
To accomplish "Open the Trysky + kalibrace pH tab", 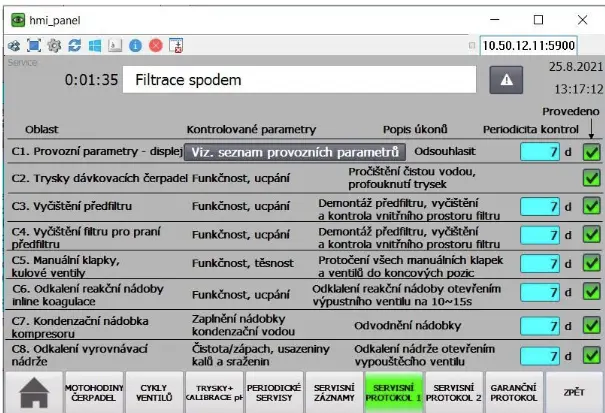I will click(214, 392).
